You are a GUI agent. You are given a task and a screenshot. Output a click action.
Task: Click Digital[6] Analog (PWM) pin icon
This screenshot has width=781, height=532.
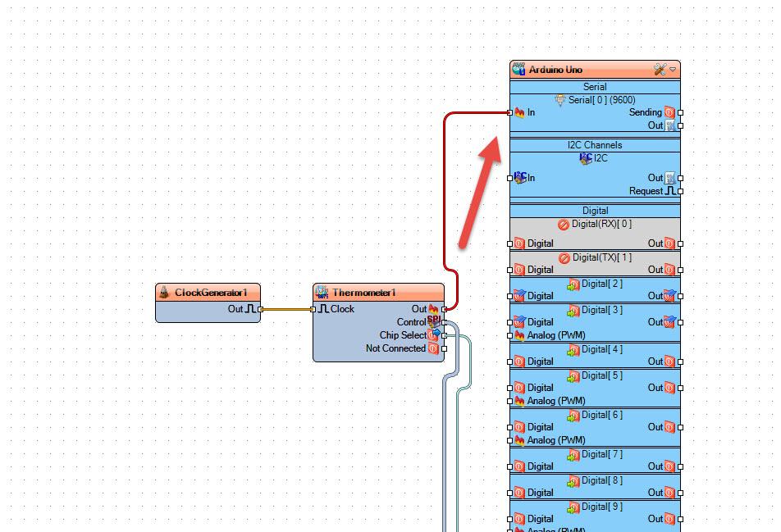pos(519,440)
